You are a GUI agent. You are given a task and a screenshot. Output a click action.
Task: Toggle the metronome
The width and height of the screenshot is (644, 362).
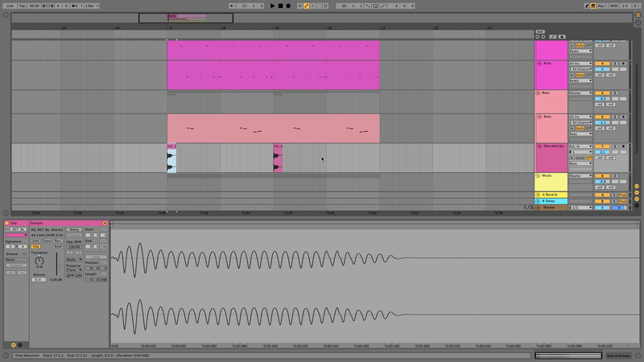[75, 6]
